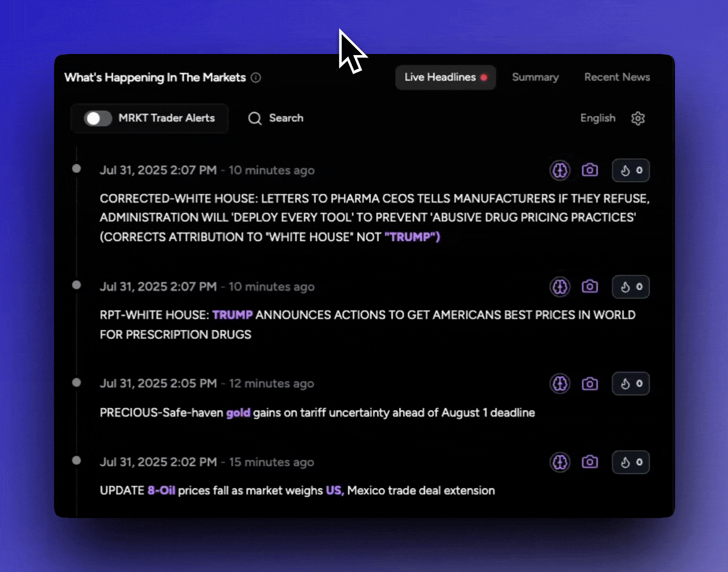Image resolution: width=728 pixels, height=572 pixels.
Task: Open the Search field
Action: point(276,118)
